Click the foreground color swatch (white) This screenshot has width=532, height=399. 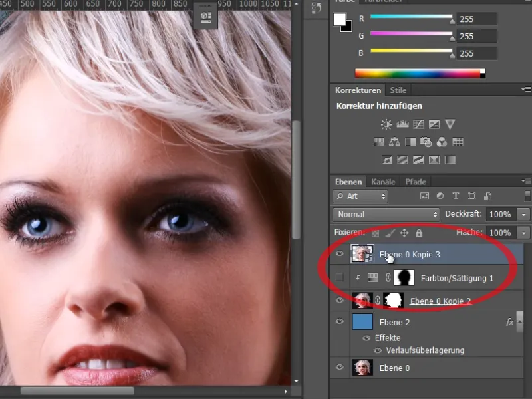pyautogui.click(x=338, y=19)
